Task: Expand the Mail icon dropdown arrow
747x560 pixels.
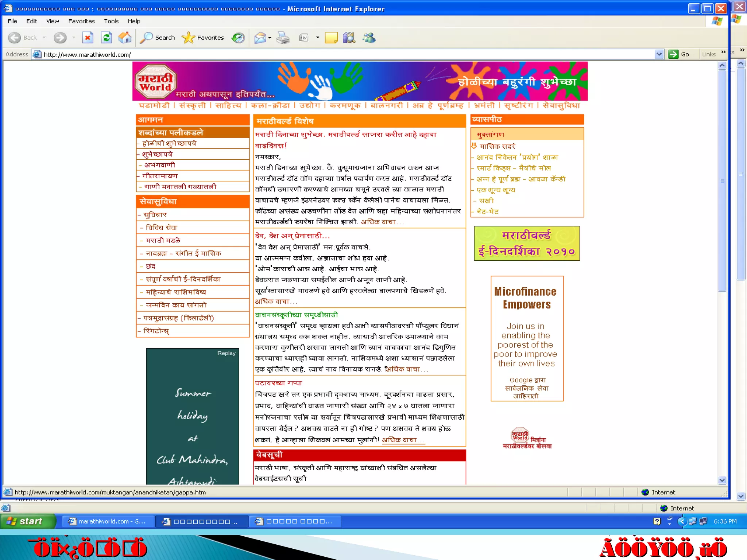Action: tap(270, 38)
